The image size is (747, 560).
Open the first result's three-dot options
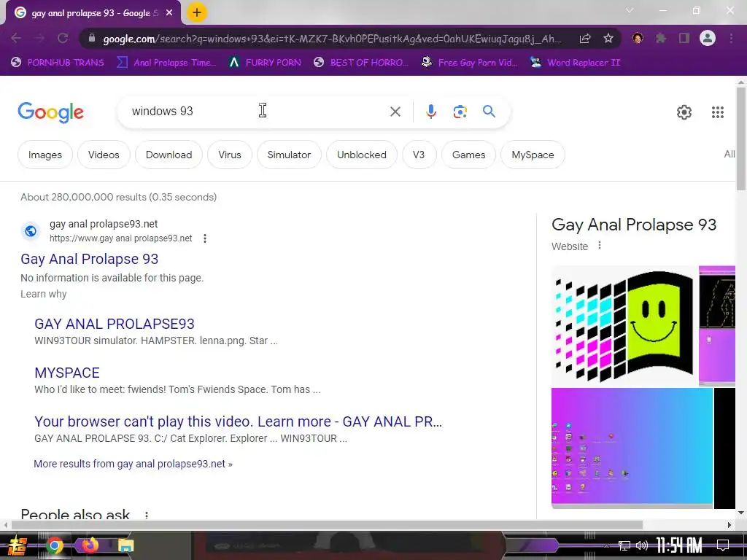[205, 238]
